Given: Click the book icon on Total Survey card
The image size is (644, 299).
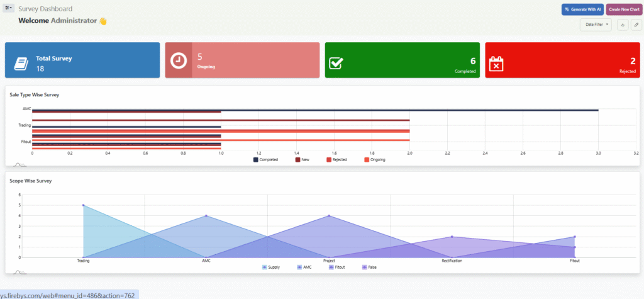Looking at the screenshot, I should tap(21, 63).
